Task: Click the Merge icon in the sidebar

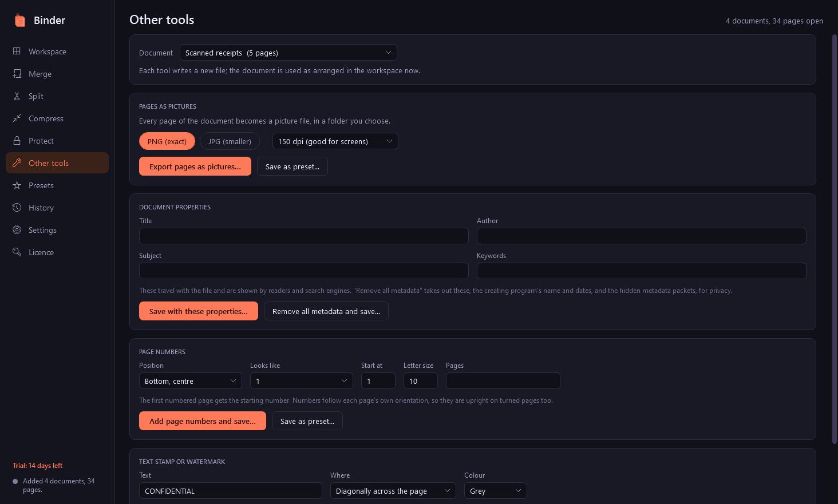Action: (x=17, y=74)
